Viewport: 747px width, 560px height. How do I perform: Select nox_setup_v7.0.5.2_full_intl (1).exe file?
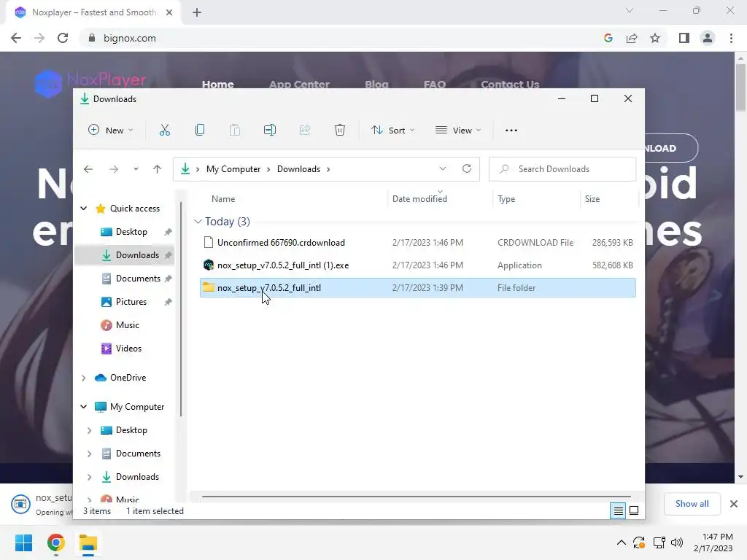click(418, 265)
